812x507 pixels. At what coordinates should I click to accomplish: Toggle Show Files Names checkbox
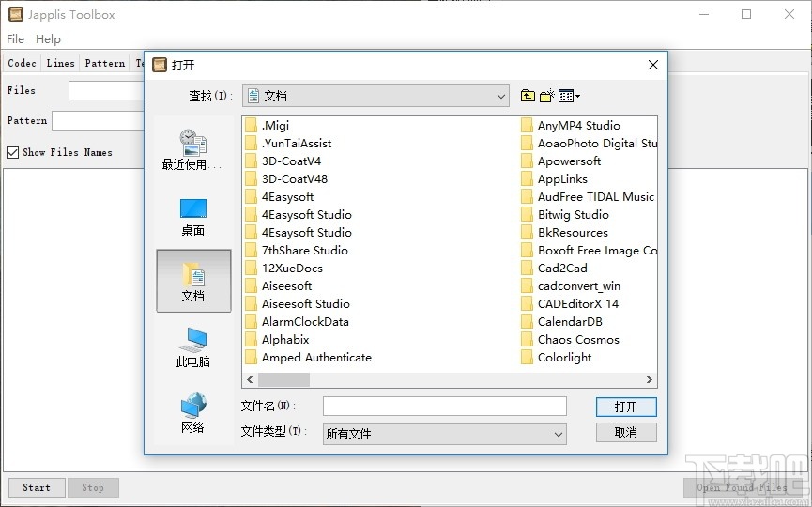[12, 152]
